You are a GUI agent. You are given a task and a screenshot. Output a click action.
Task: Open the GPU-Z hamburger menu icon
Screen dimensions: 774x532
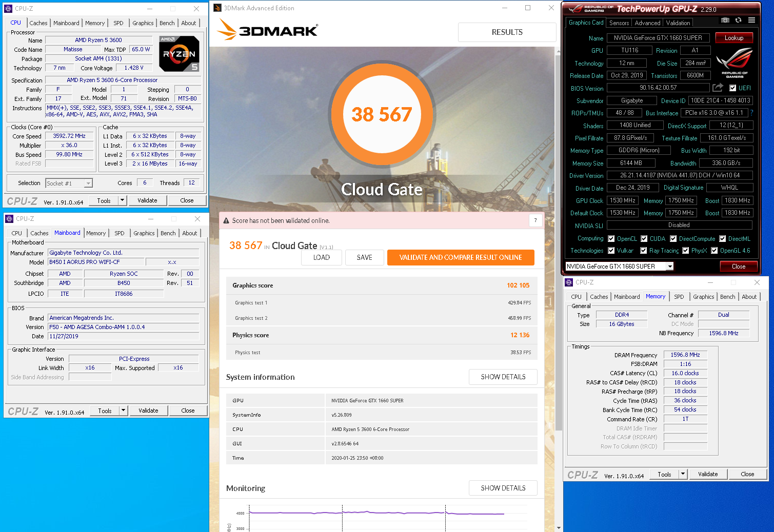(x=751, y=21)
